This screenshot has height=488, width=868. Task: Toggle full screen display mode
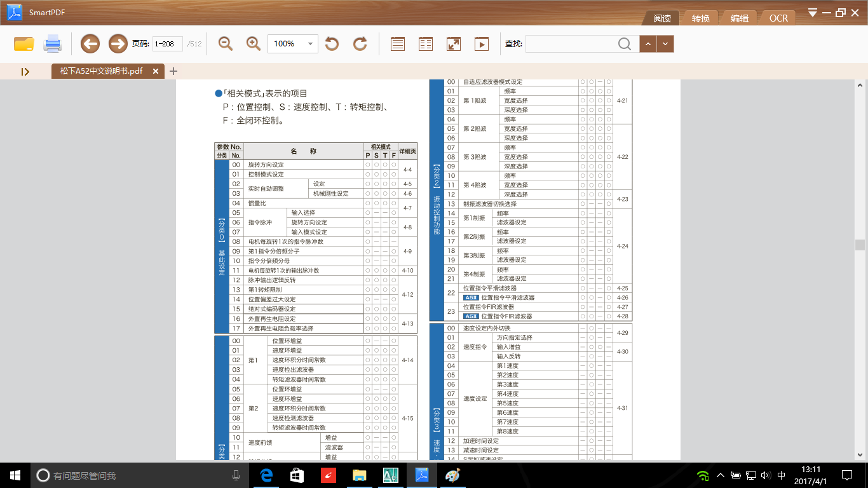(454, 44)
